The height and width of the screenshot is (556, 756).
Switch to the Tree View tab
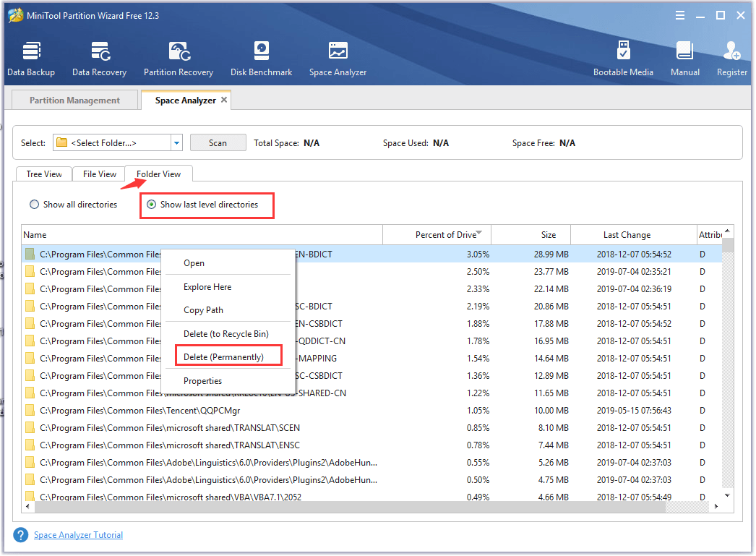(x=44, y=174)
